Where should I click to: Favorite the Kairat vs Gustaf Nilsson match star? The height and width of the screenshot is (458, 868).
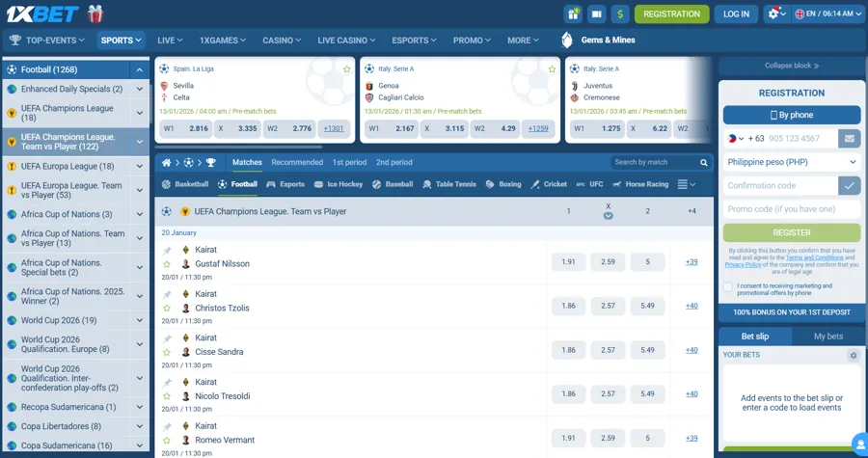tap(167, 264)
